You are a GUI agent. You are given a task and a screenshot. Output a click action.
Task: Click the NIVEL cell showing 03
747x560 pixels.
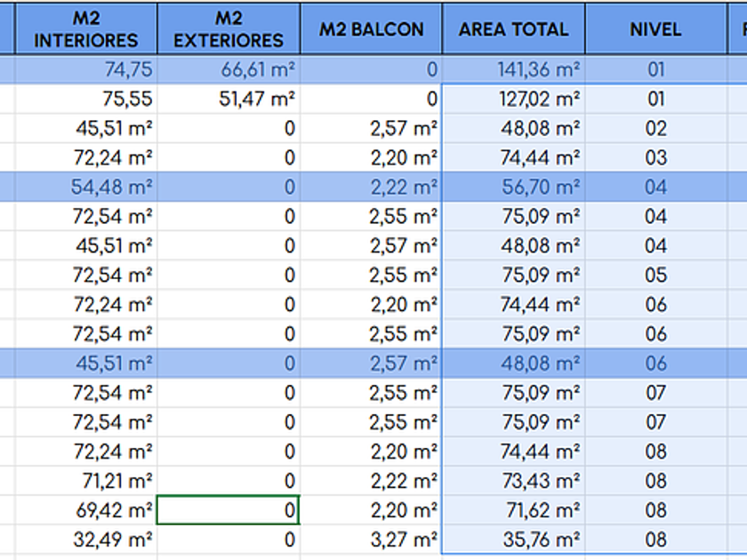coord(655,157)
